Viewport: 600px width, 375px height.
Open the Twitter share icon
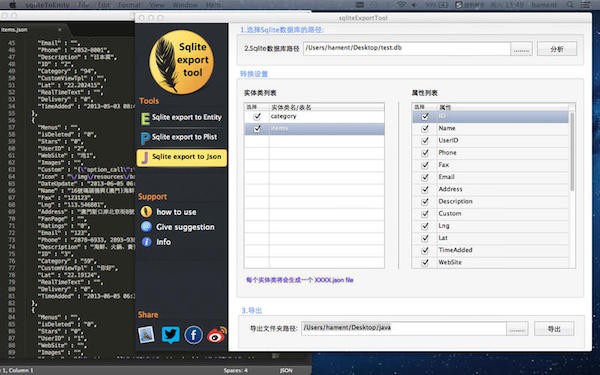[171, 334]
